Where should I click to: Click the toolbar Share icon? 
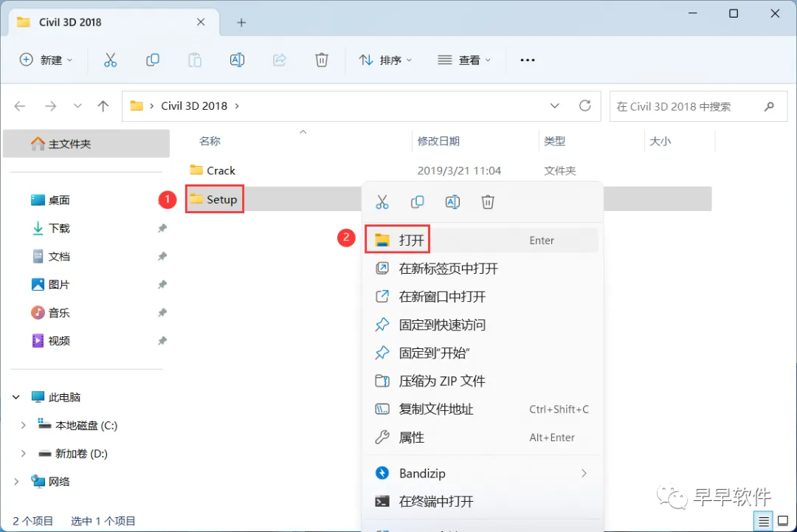[279, 60]
